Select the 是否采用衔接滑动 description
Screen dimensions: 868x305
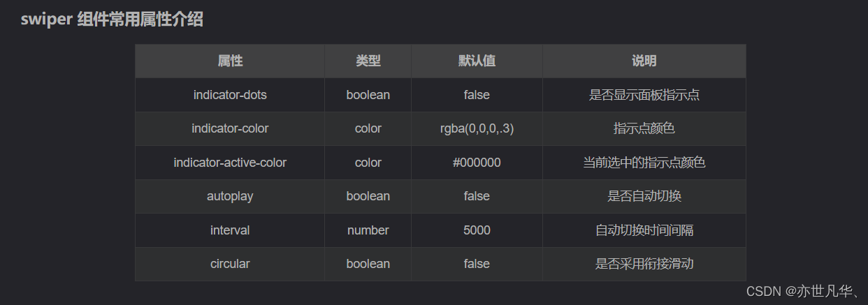[644, 264]
